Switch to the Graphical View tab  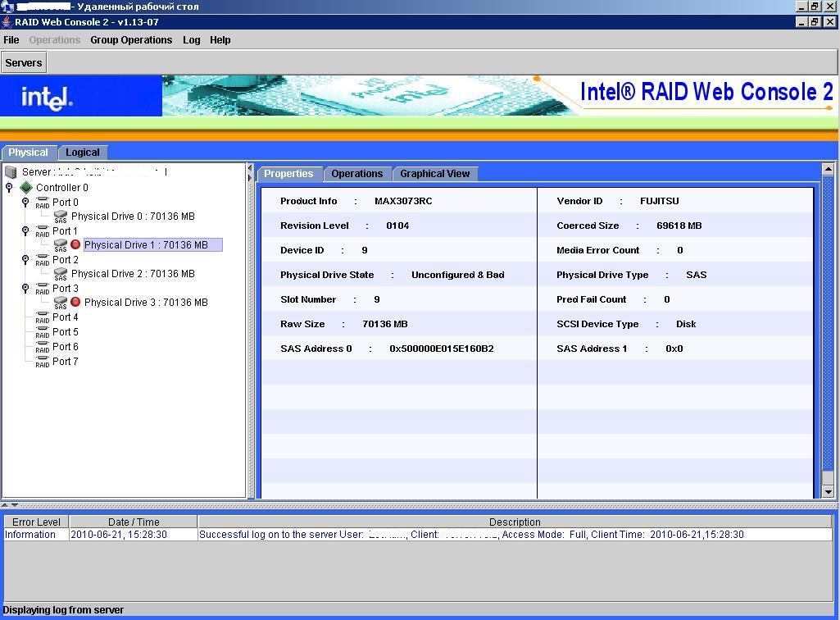tap(434, 174)
